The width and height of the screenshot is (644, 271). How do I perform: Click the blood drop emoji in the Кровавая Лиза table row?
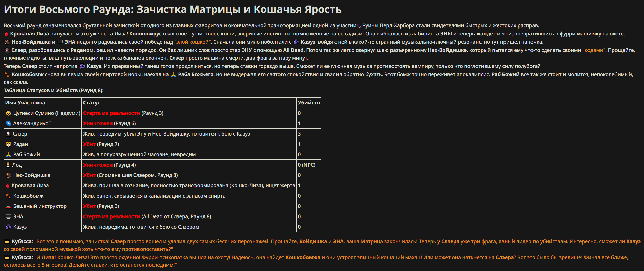[x=8, y=185]
